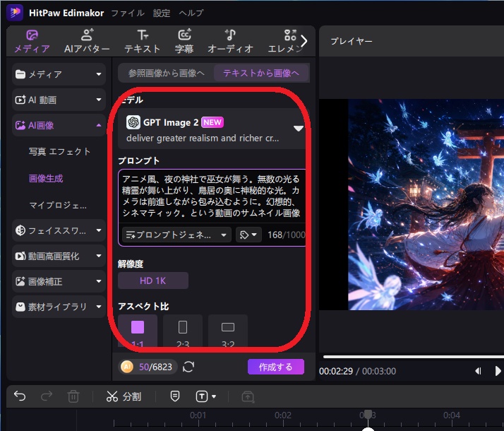
Task: Click the marker shield icon in timeline toolbar
Action: (175, 396)
